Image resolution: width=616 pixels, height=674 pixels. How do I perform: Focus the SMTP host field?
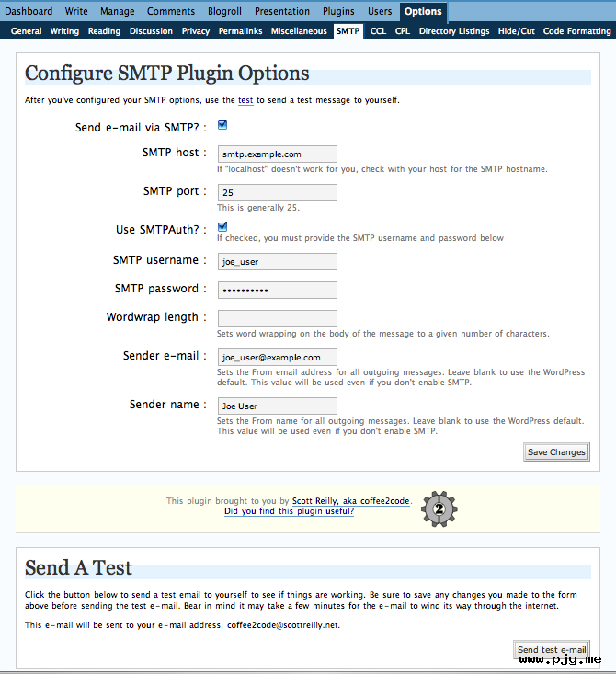tap(278, 154)
